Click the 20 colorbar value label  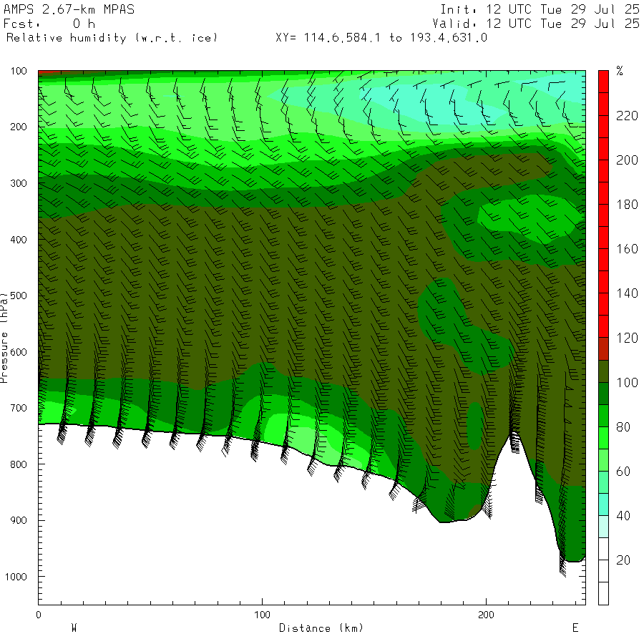(623, 560)
